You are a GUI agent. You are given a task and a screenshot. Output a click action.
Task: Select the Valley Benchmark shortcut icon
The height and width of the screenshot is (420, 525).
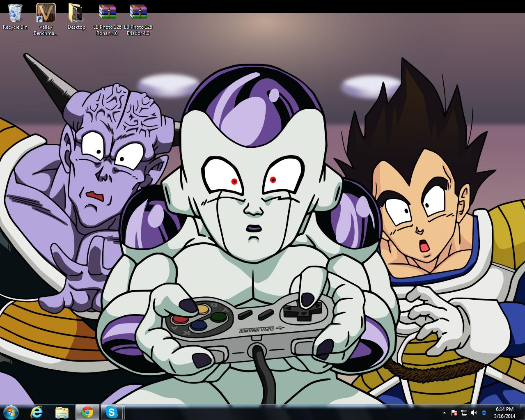tap(46, 12)
